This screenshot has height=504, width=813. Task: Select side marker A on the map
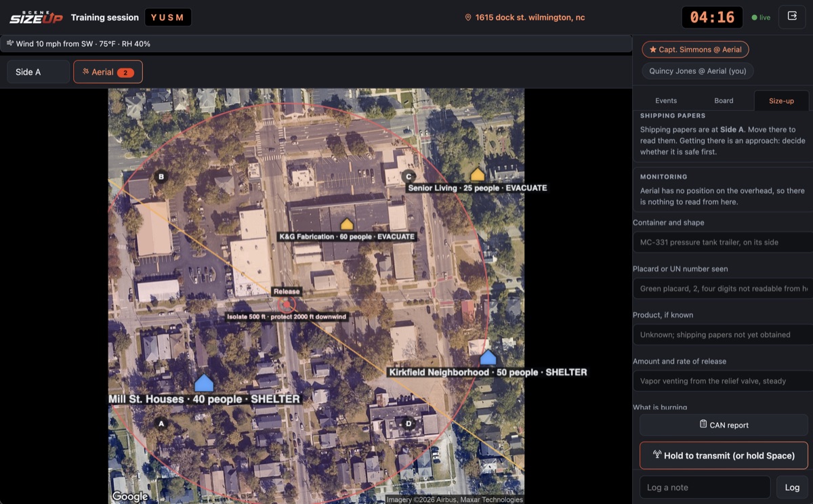coord(161,423)
